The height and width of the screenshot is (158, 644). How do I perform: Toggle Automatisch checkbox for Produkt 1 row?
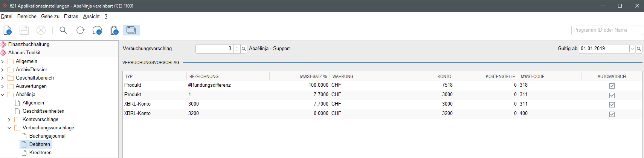click(612, 95)
